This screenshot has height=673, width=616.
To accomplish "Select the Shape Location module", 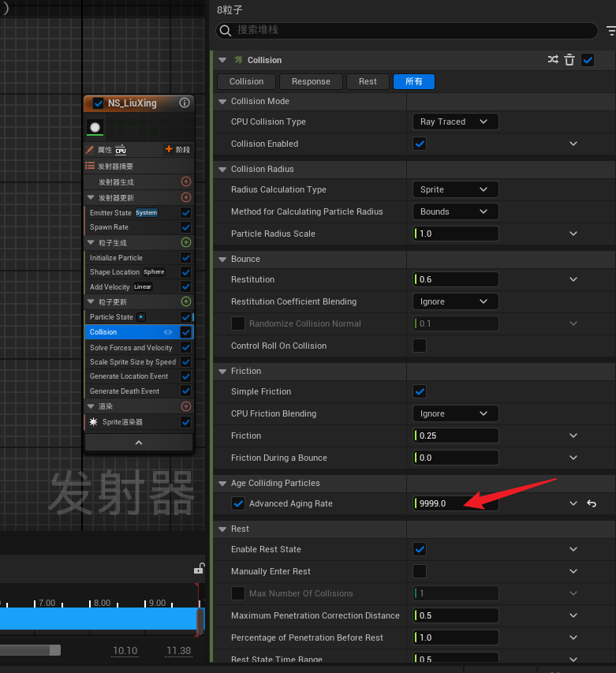I will (114, 272).
